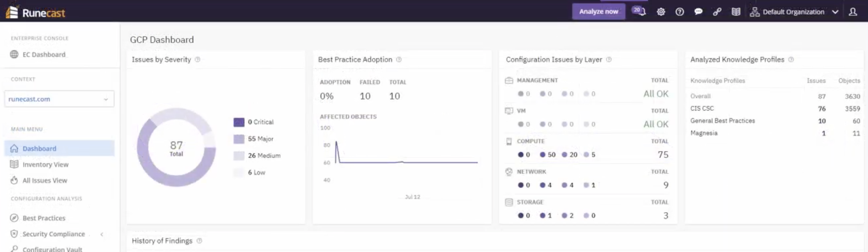Click the Storage layer icon
This screenshot has width=868, height=252.
click(x=509, y=202)
